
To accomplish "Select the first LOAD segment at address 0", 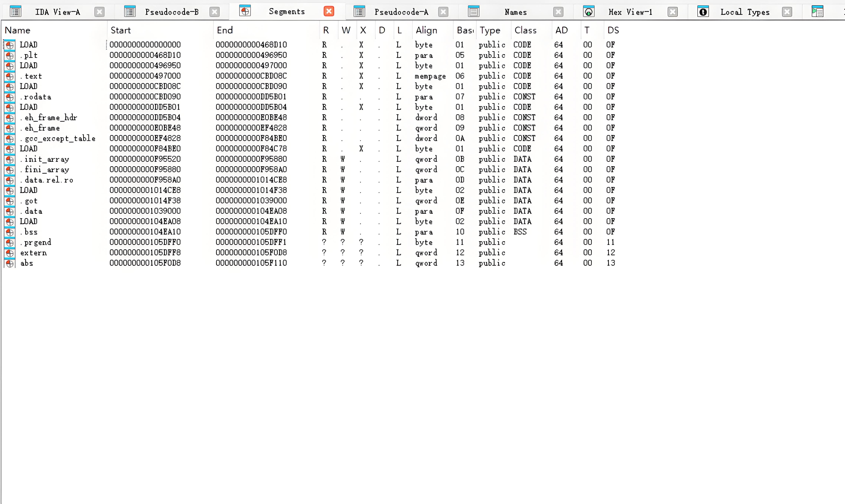I will pos(29,45).
